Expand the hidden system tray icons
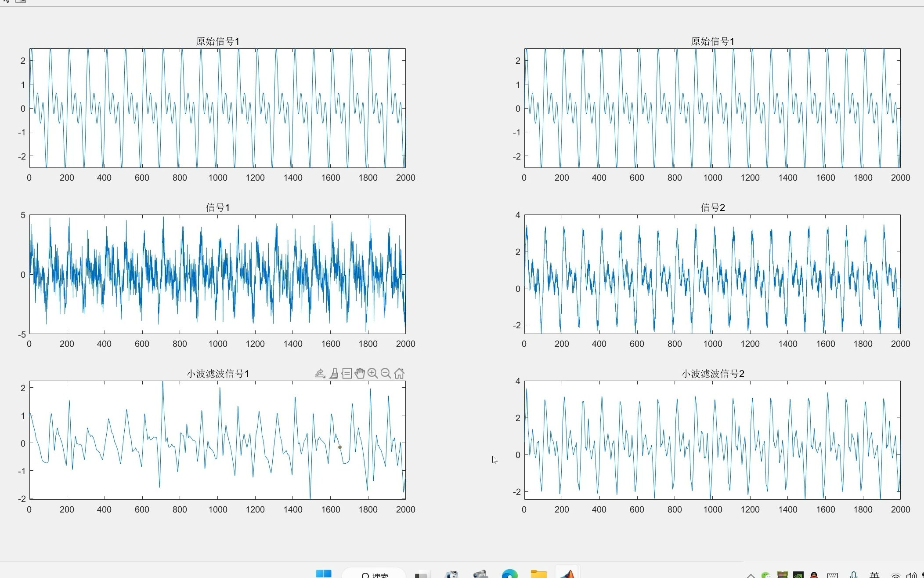The width and height of the screenshot is (924, 578). pos(751,575)
